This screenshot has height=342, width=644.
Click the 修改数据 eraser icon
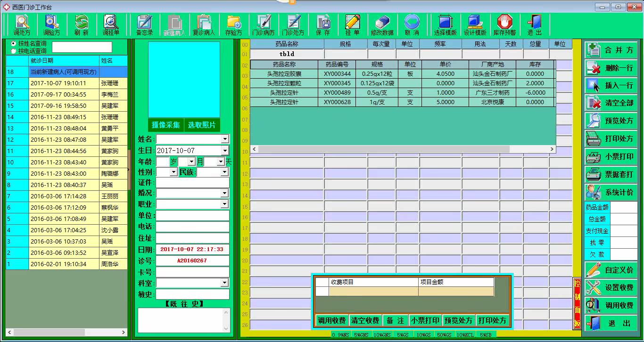pos(382,25)
